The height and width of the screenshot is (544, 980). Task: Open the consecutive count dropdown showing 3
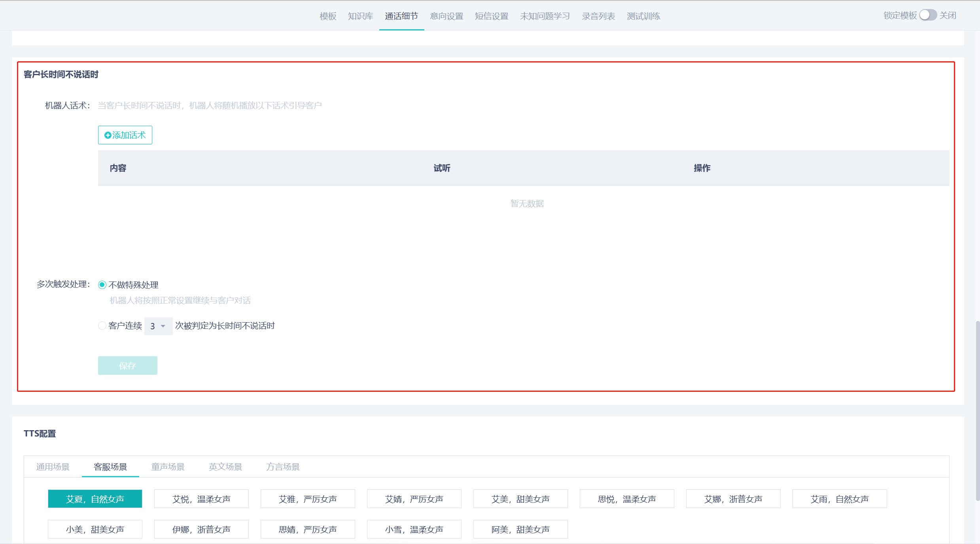(158, 326)
